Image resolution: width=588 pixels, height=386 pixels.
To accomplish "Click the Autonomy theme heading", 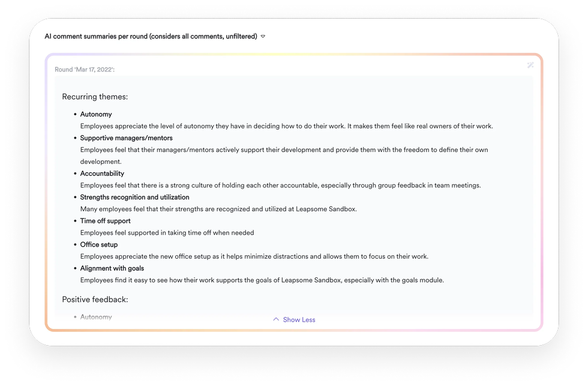I will click(97, 114).
